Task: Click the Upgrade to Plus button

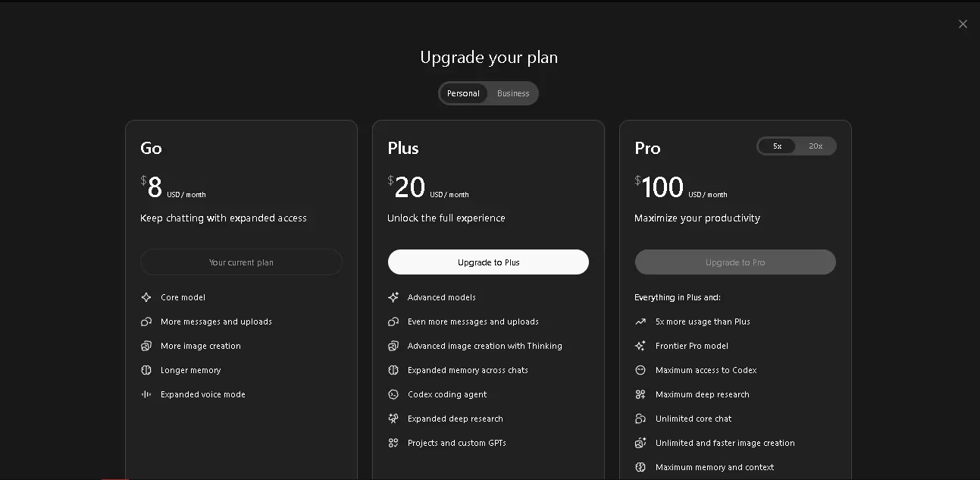Action: 488,262
